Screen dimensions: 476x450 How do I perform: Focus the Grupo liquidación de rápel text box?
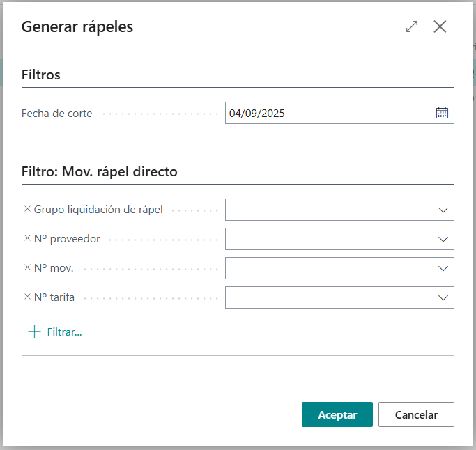(x=328, y=210)
